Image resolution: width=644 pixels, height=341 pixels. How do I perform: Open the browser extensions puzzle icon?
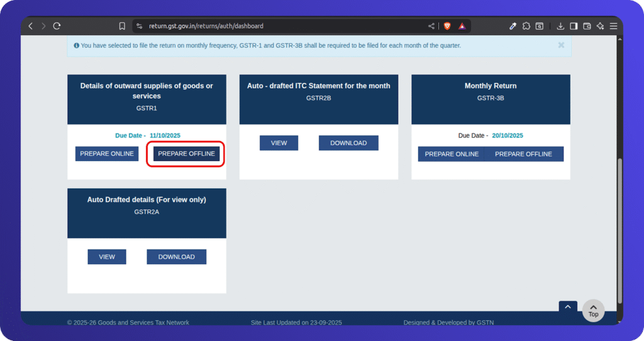526,26
